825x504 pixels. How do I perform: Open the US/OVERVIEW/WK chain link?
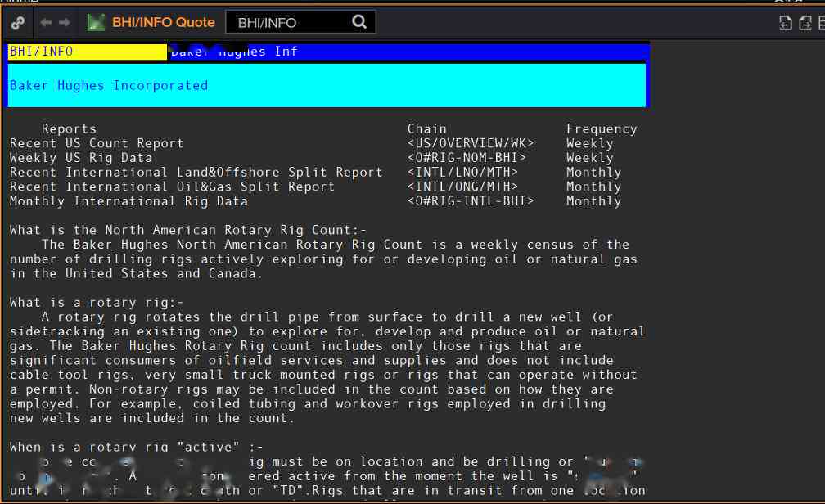pyautogui.click(x=471, y=143)
